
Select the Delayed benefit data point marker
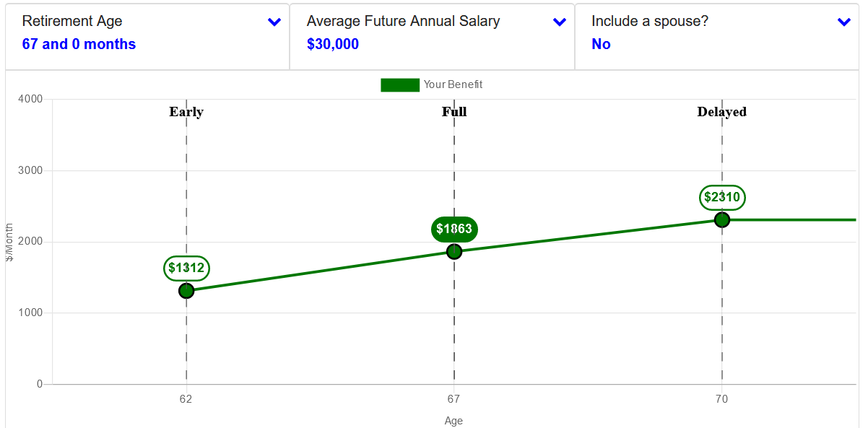[x=722, y=219]
